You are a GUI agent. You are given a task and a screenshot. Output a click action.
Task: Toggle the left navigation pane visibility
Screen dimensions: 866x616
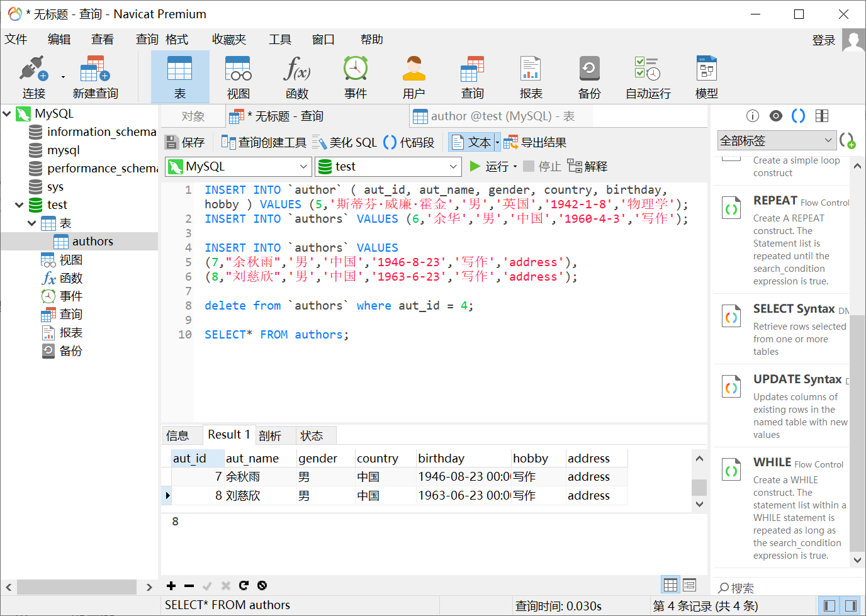pos(829,606)
